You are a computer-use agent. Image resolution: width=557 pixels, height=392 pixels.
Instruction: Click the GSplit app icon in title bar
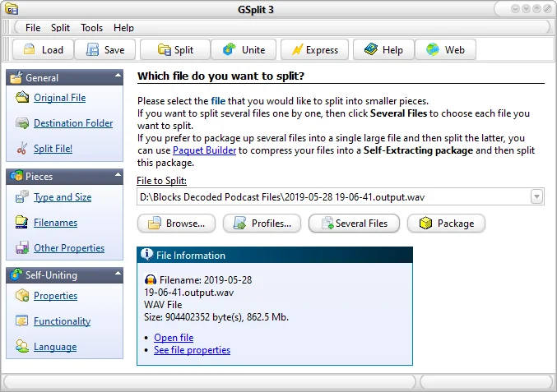tap(12, 9)
